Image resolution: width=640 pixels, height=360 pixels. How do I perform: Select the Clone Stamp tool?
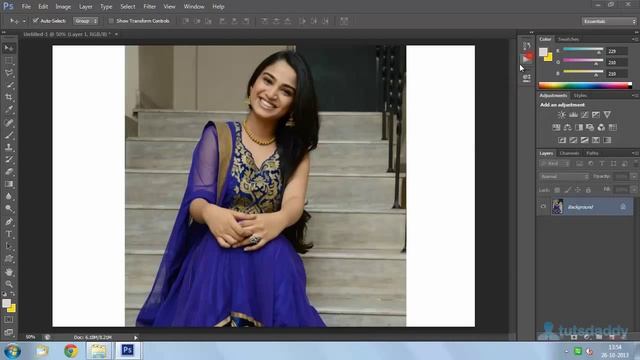click(x=9, y=147)
